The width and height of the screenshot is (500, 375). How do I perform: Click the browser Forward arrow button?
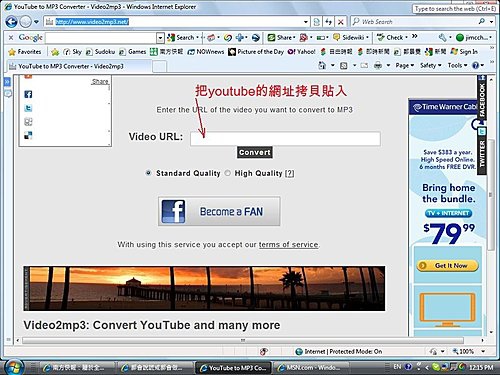[x=26, y=22]
